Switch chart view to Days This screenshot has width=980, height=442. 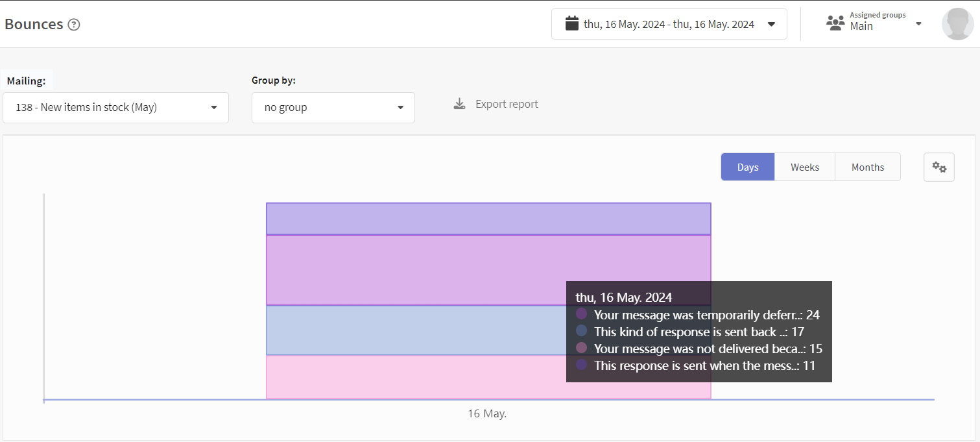747,167
